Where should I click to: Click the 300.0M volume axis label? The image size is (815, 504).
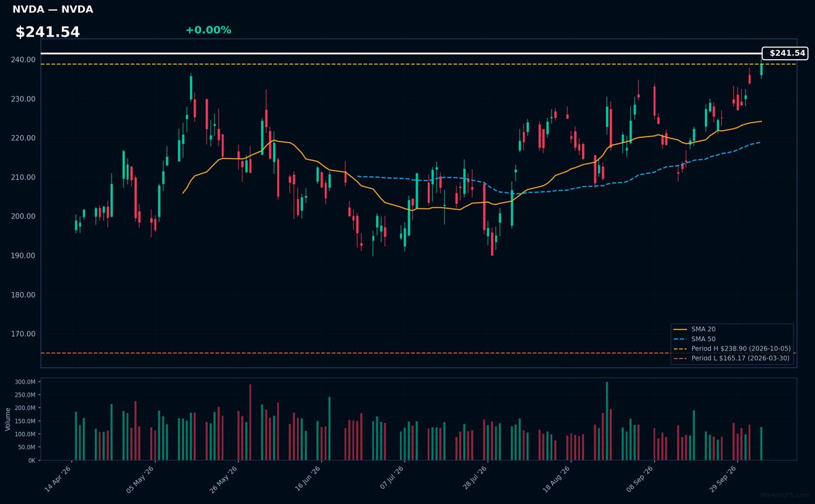click(x=25, y=382)
